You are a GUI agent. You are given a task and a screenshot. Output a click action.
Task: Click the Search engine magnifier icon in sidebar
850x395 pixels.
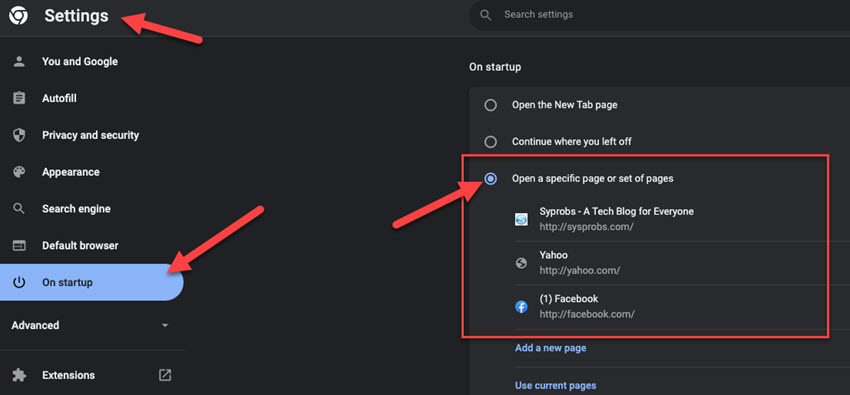19,209
